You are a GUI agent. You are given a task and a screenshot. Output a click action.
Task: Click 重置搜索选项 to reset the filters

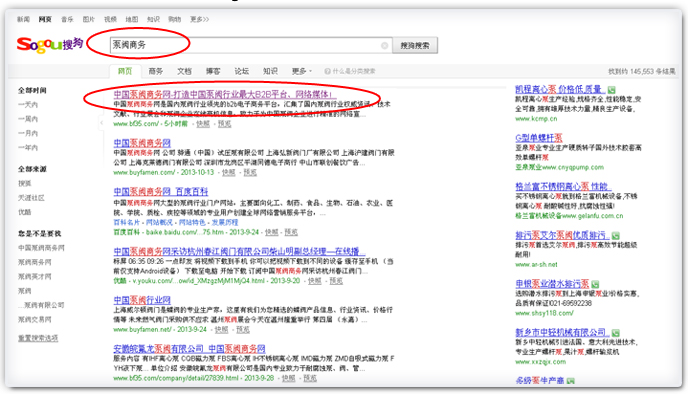click(38, 338)
